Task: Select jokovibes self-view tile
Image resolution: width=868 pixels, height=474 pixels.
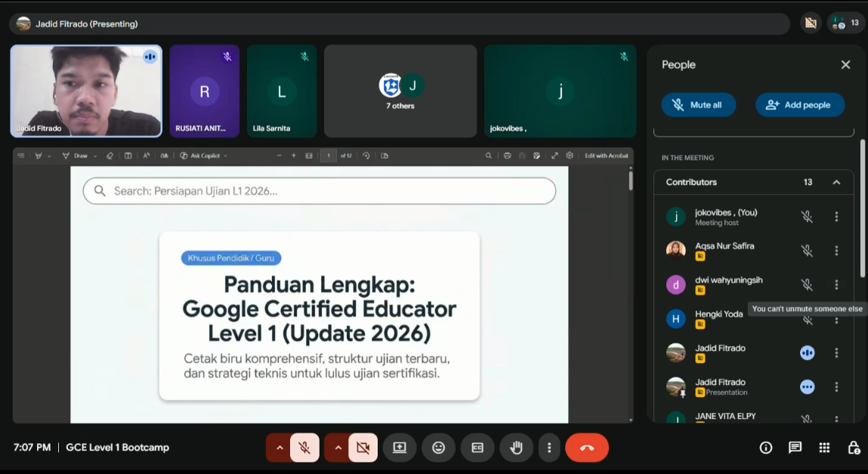Action: (x=561, y=91)
